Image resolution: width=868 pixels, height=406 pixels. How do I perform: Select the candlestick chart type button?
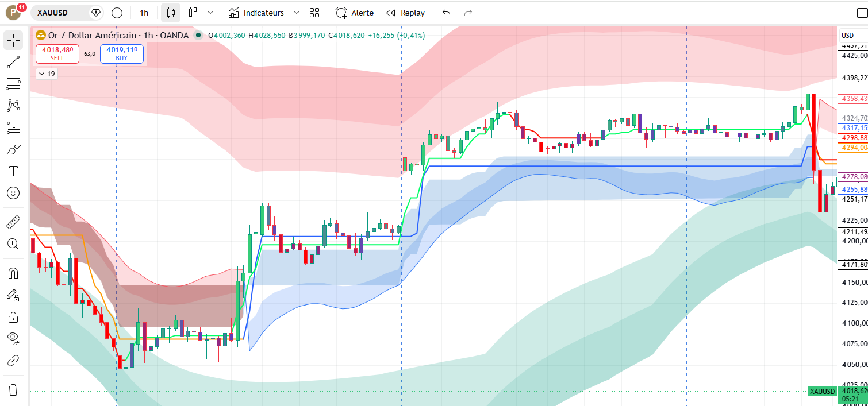pos(171,13)
